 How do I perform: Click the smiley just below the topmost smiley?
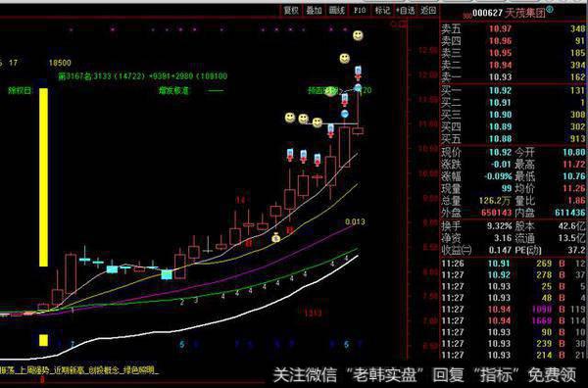click(x=345, y=59)
